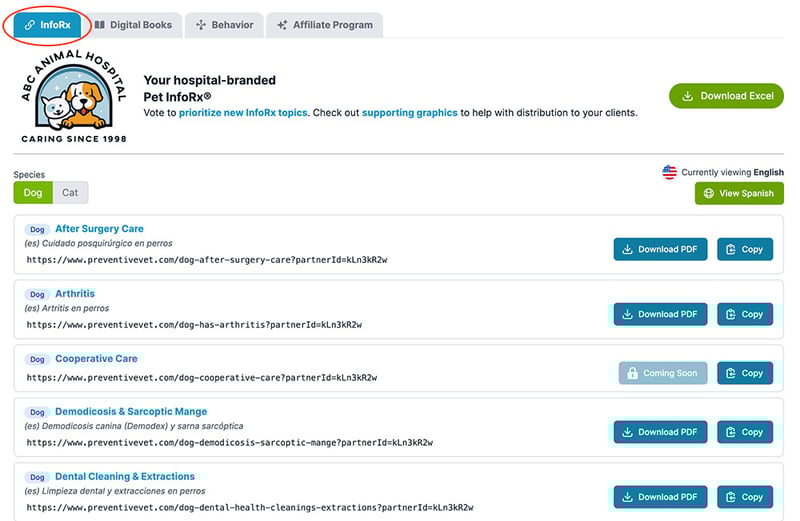Click the Dog tag beside After Surgery Care
This screenshot has width=800, height=521.
37,230
